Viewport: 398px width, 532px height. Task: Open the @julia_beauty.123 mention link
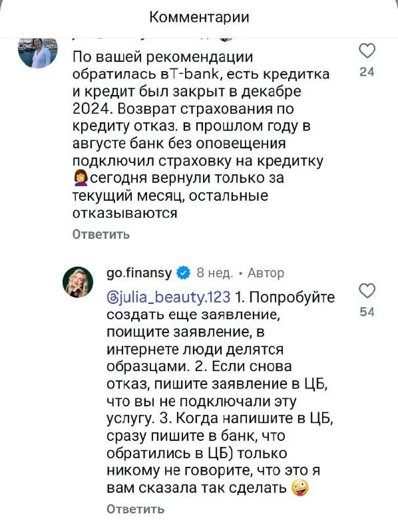[x=168, y=297]
